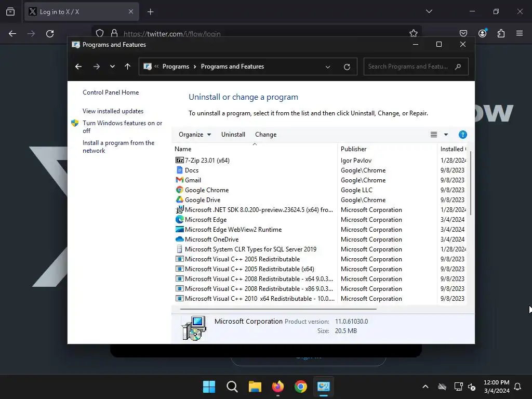532x399 pixels.
Task: Sort list by Publisher column header
Action: [387, 149]
